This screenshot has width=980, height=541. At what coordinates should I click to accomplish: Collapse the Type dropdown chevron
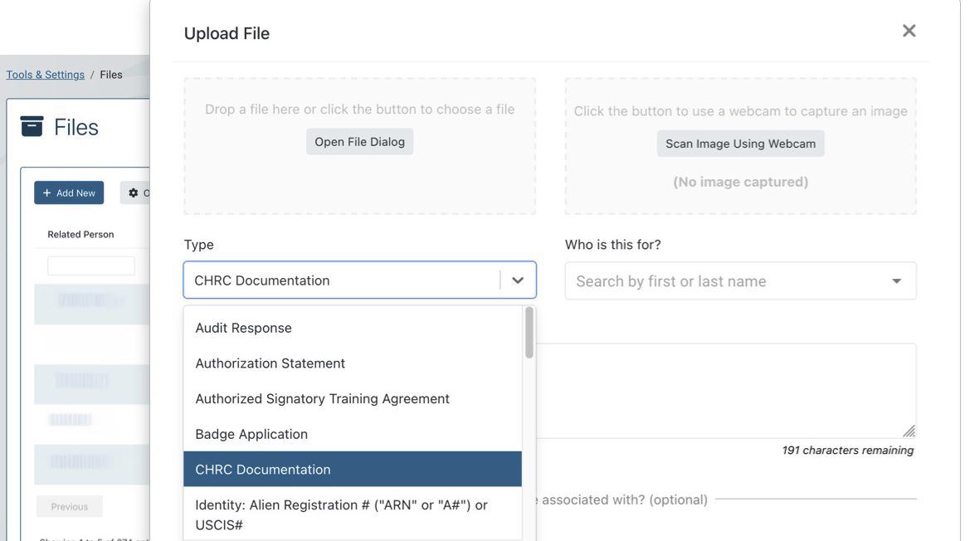[x=518, y=280]
